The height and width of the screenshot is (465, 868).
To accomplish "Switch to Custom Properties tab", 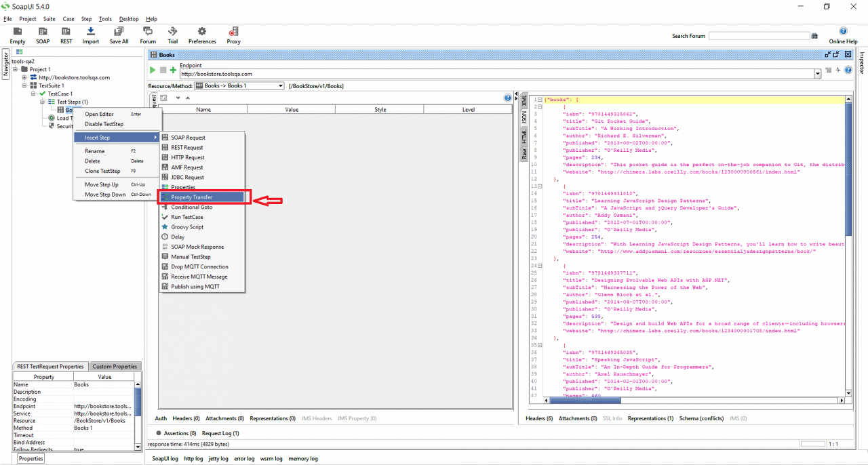I will point(115,367).
